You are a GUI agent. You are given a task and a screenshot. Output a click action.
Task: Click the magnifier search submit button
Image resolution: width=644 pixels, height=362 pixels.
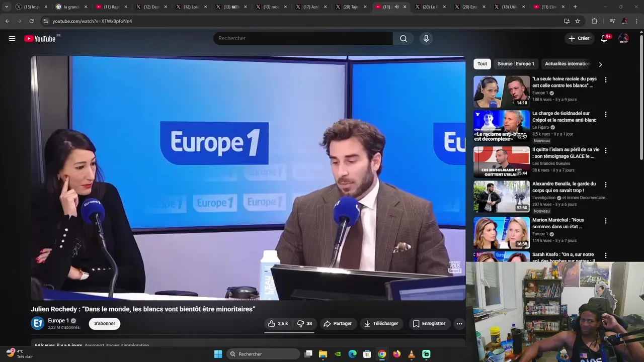(x=403, y=39)
